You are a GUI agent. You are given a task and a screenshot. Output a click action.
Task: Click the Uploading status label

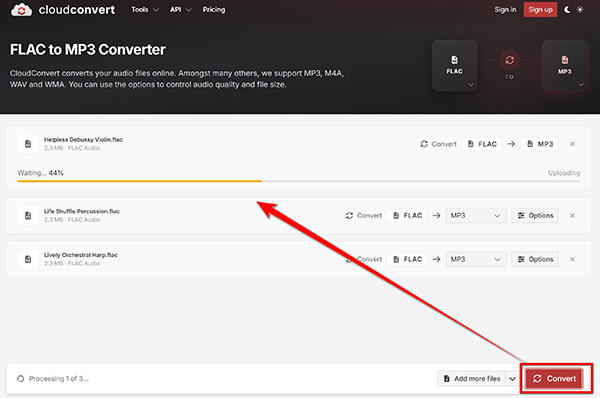564,173
